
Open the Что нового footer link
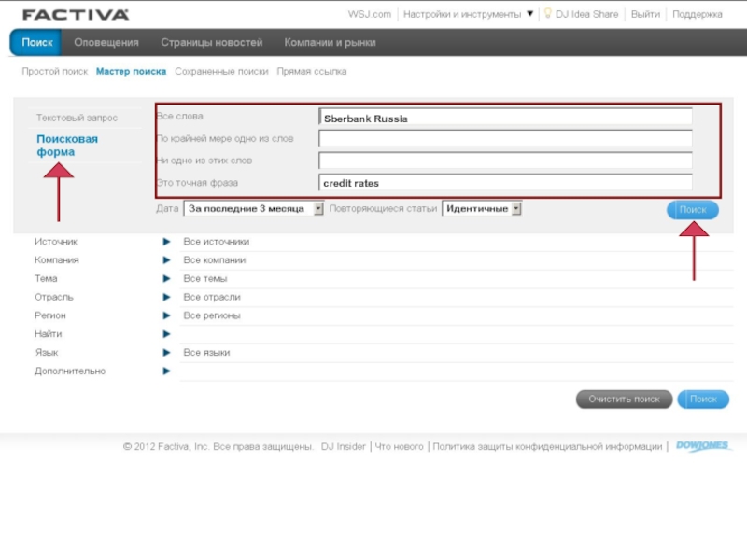coord(399,447)
